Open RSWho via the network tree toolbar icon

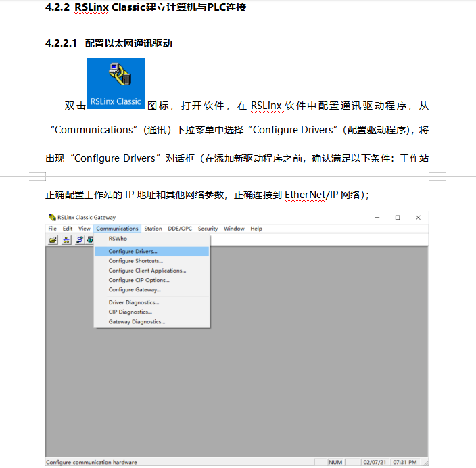click(x=66, y=240)
